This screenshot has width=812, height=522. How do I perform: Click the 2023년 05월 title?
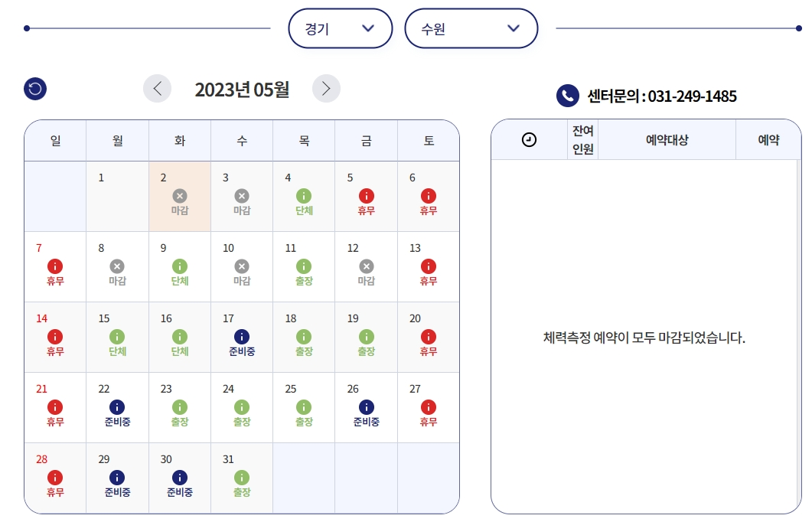tap(241, 88)
